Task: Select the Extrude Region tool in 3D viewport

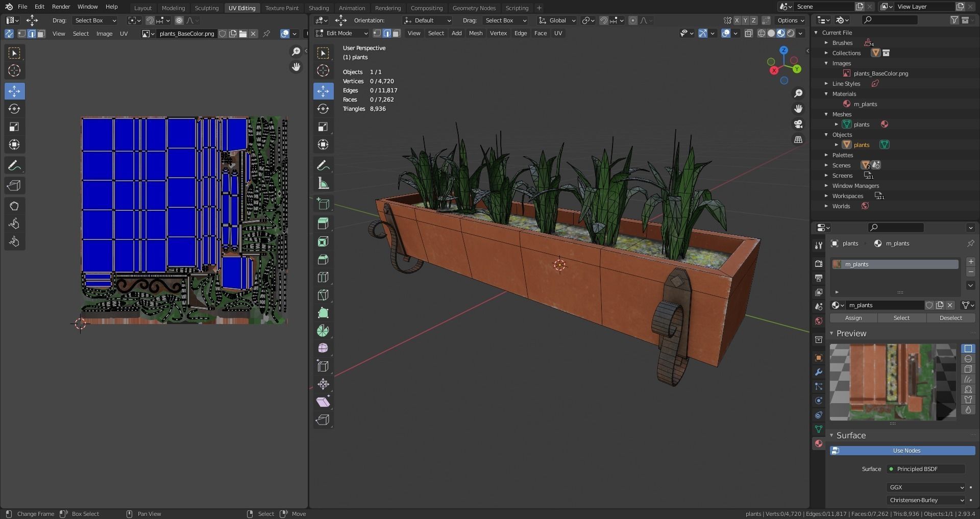Action: [x=323, y=224]
